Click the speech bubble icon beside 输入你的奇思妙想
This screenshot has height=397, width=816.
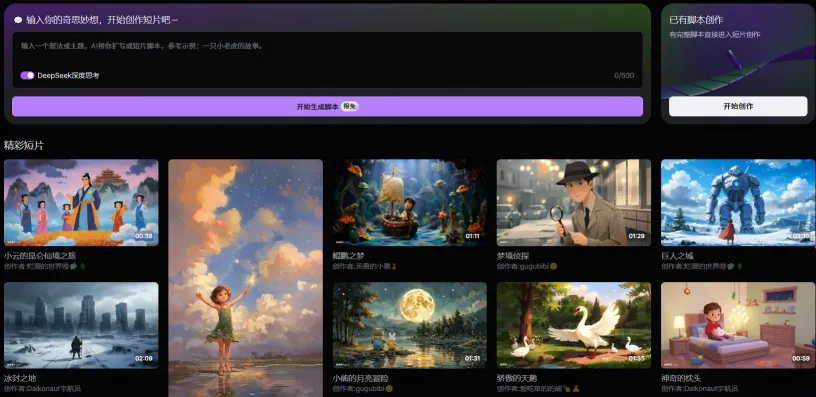click(x=18, y=20)
